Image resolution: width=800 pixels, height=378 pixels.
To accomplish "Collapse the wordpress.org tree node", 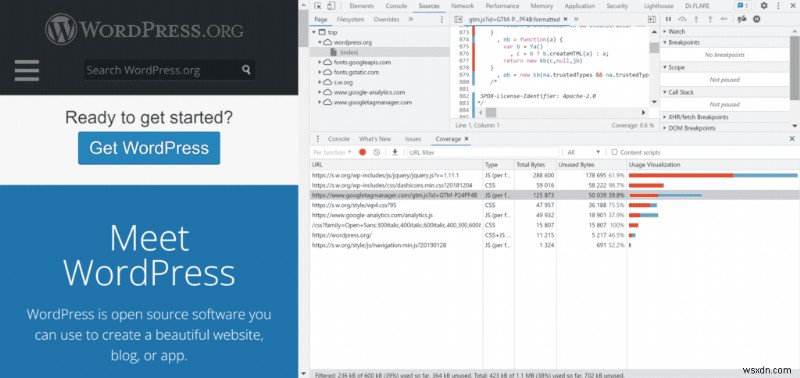I will point(320,42).
